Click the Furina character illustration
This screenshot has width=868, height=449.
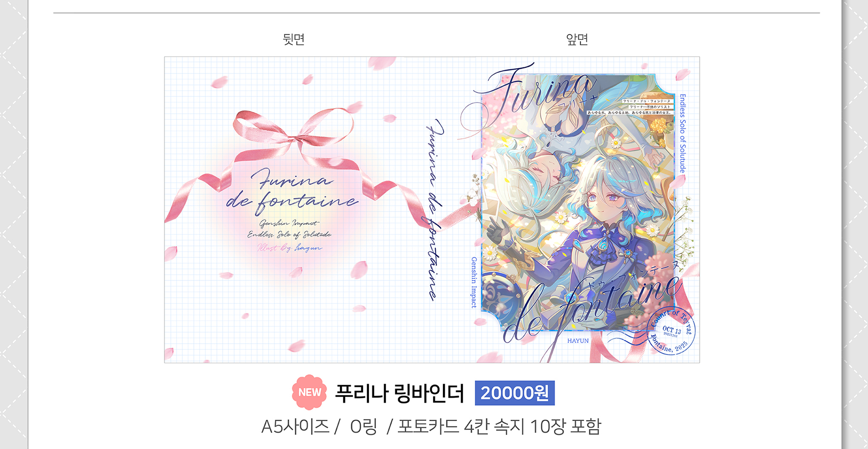pyautogui.click(x=579, y=203)
